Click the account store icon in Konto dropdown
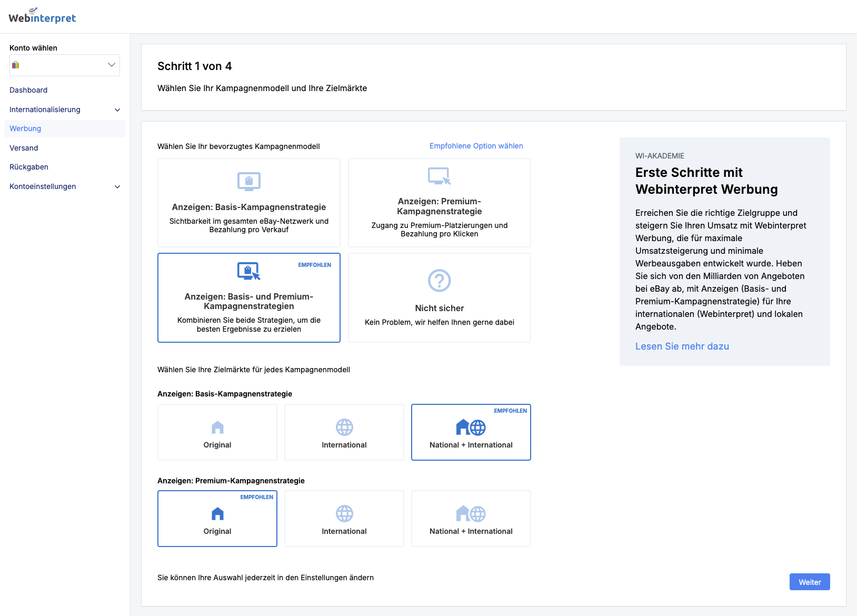This screenshot has width=857, height=616. coord(16,65)
